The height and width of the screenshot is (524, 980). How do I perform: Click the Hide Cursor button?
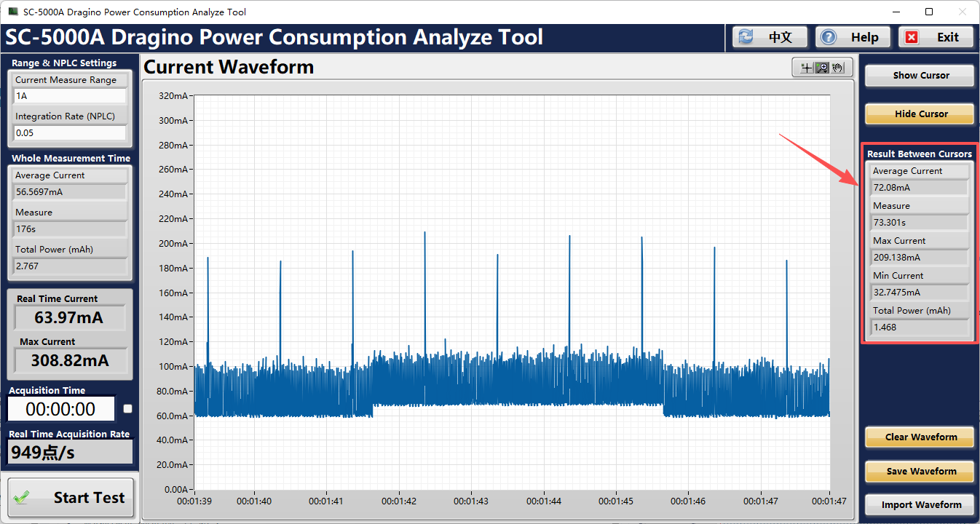[920, 114]
